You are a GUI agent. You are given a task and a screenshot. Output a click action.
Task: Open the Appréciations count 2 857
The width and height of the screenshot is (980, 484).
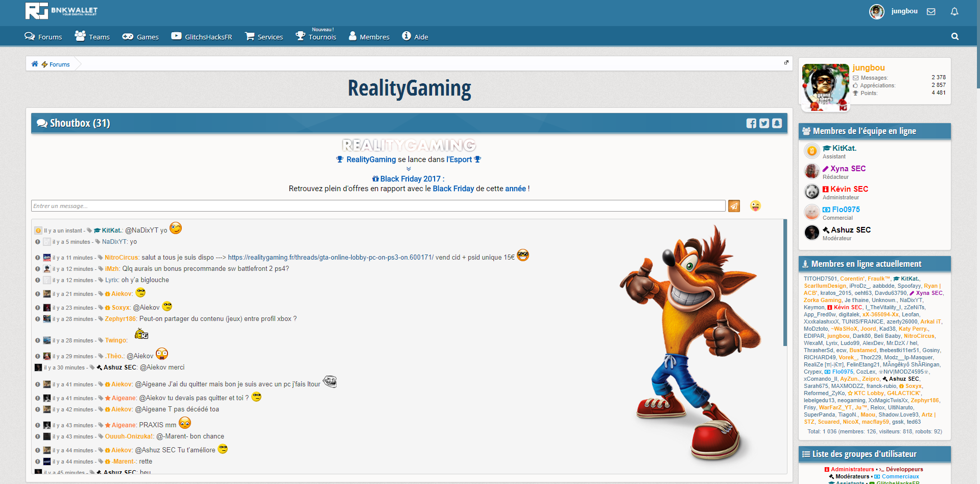click(x=939, y=85)
